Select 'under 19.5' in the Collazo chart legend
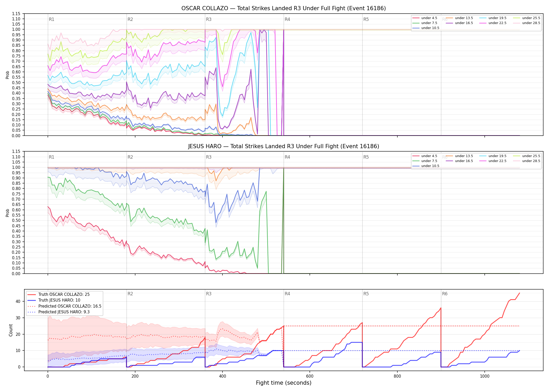This screenshot has width=549, height=392. [493, 18]
